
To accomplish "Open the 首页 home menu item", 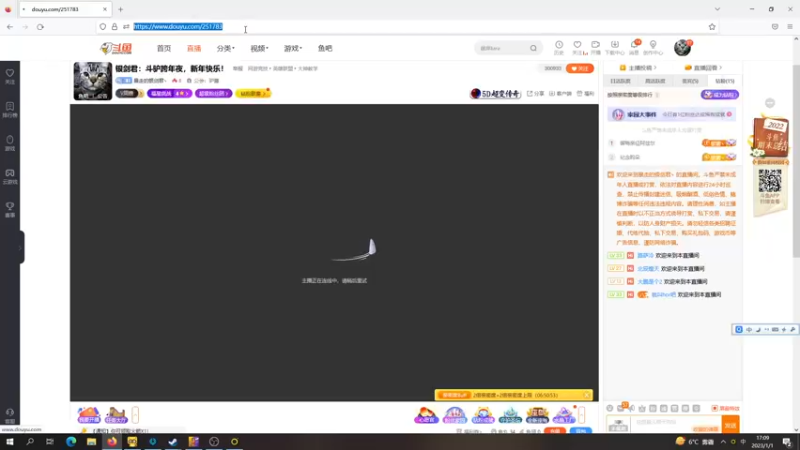I will [164, 48].
